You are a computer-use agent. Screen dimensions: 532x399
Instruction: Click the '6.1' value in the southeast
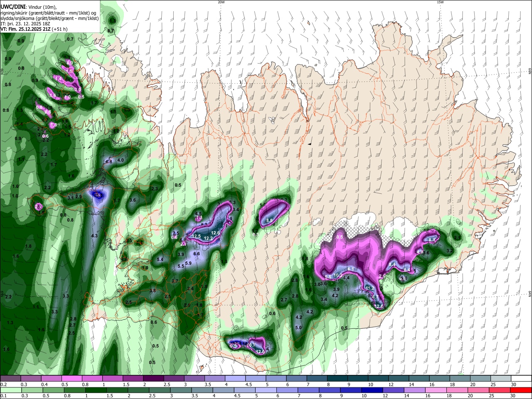tap(350, 269)
